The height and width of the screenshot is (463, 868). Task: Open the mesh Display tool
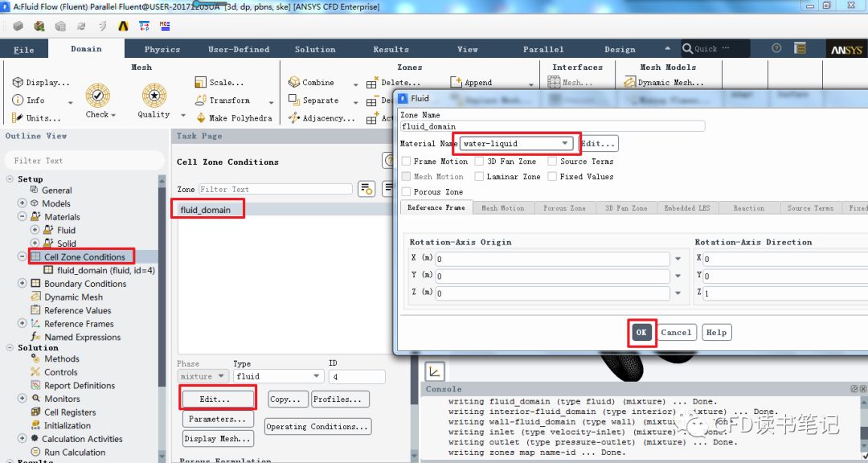pos(18,83)
